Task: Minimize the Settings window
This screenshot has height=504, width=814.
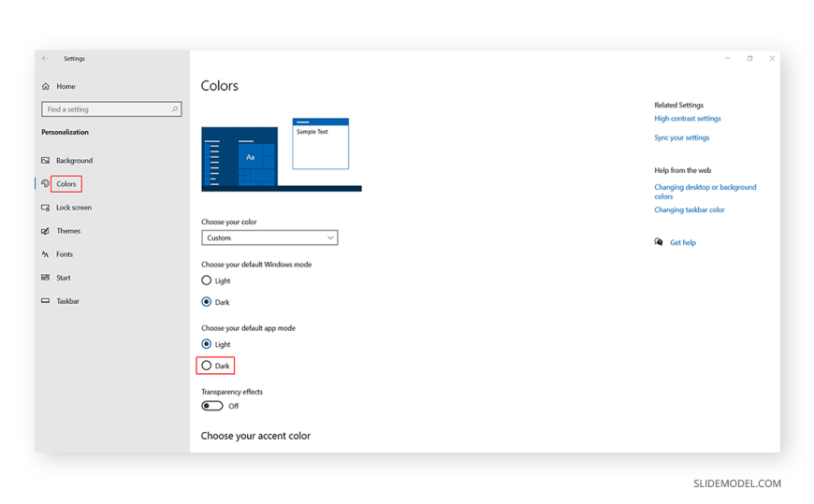Action: tap(728, 59)
